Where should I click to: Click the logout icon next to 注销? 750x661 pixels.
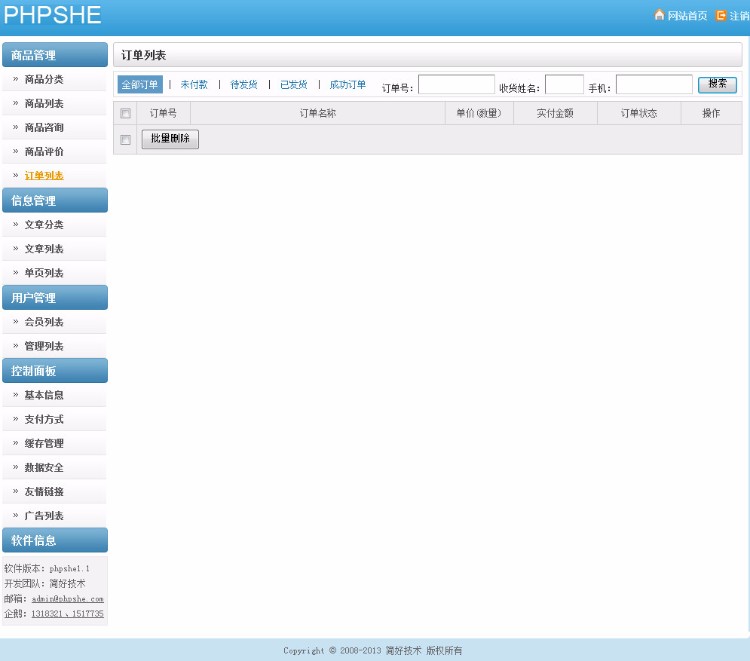721,15
